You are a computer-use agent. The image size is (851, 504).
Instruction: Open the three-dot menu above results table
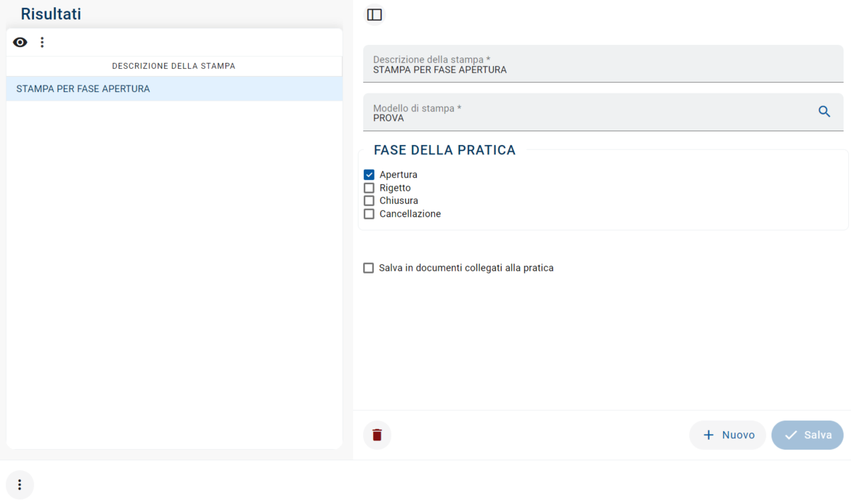coord(42,42)
